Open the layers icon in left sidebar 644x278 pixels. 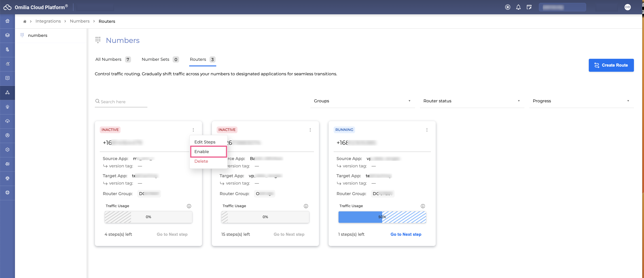(x=8, y=35)
